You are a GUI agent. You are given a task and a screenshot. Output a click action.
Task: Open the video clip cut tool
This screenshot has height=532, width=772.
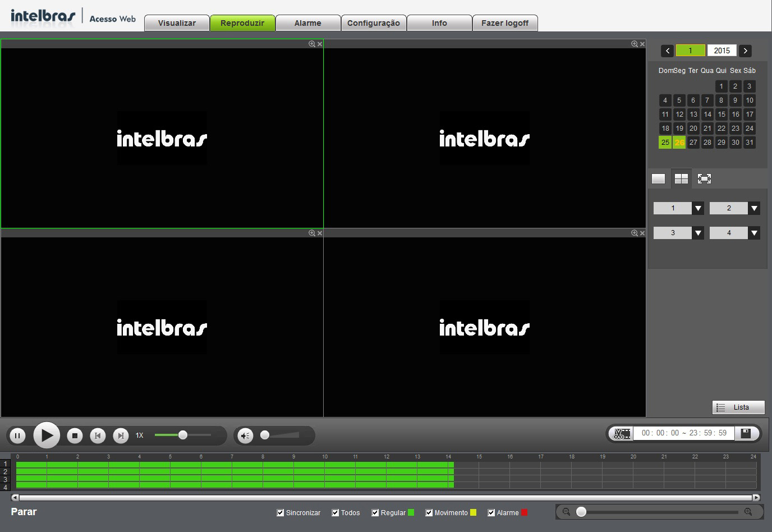[622, 433]
